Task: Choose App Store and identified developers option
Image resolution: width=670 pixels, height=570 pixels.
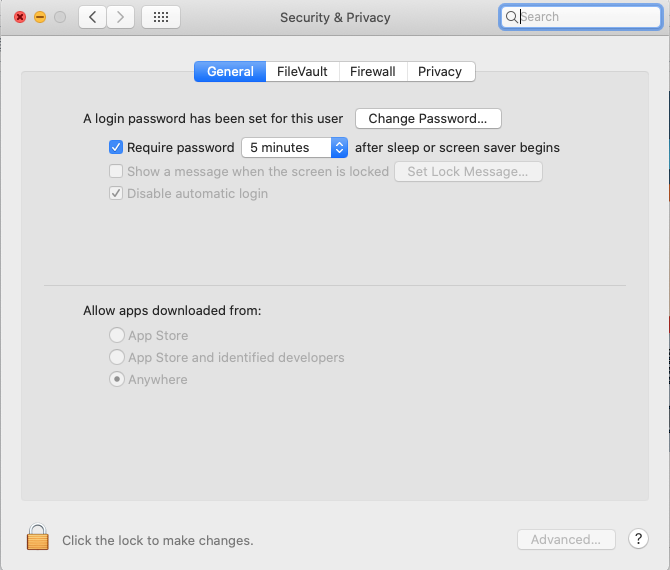Action: coord(117,358)
